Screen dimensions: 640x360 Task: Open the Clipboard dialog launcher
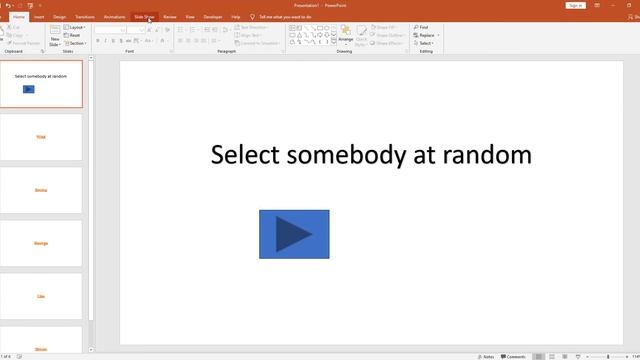pyautogui.click(x=42, y=51)
